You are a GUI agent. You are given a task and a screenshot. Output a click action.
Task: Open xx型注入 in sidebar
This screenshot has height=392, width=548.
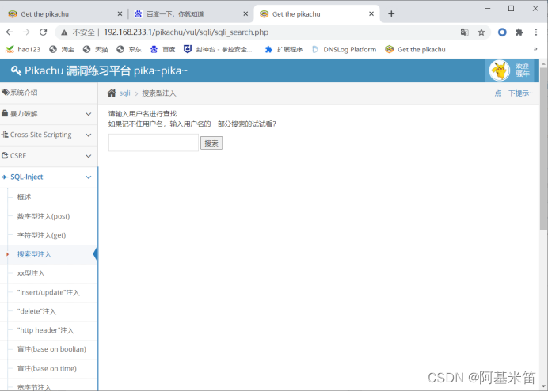[31, 273]
